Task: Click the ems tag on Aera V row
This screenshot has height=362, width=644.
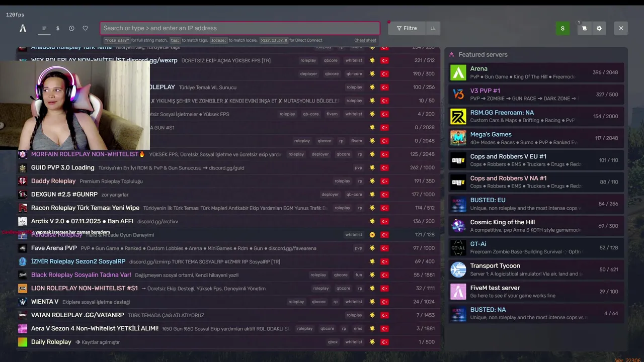Action: (358, 329)
